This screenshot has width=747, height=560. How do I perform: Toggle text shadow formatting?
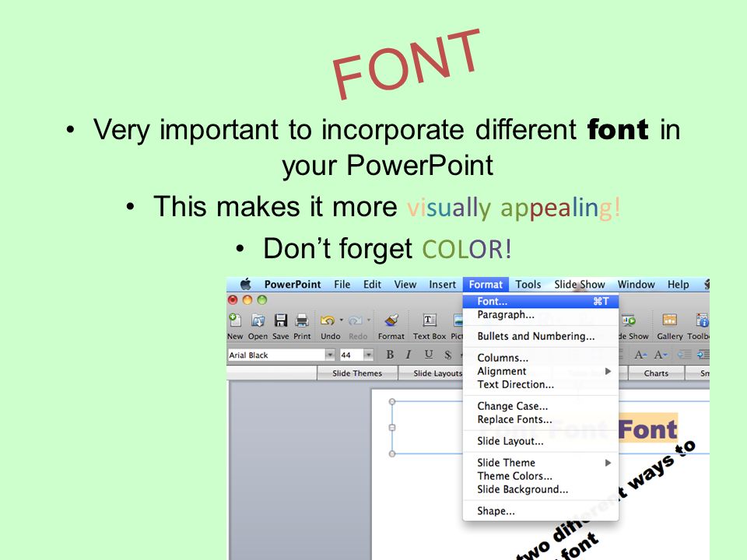click(x=448, y=355)
